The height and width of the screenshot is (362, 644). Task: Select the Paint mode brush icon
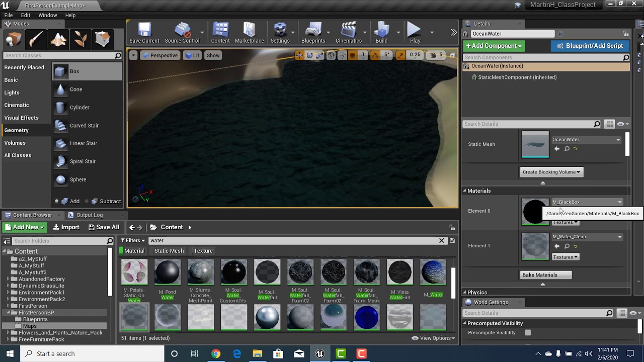click(x=36, y=39)
